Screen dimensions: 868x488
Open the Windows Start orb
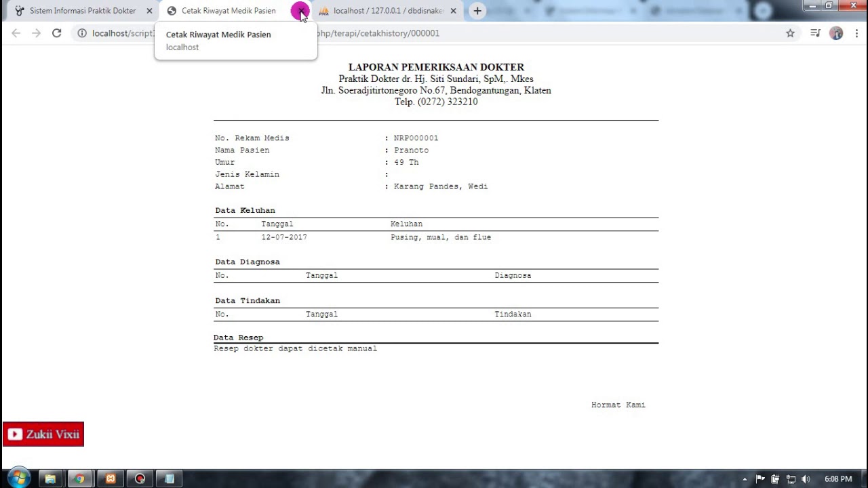tap(18, 478)
